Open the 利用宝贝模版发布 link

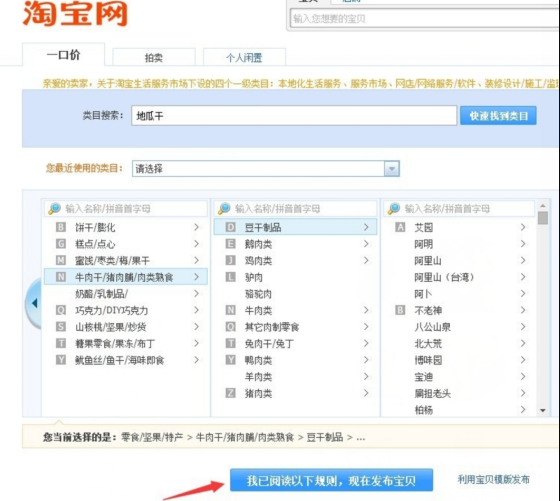(x=494, y=479)
